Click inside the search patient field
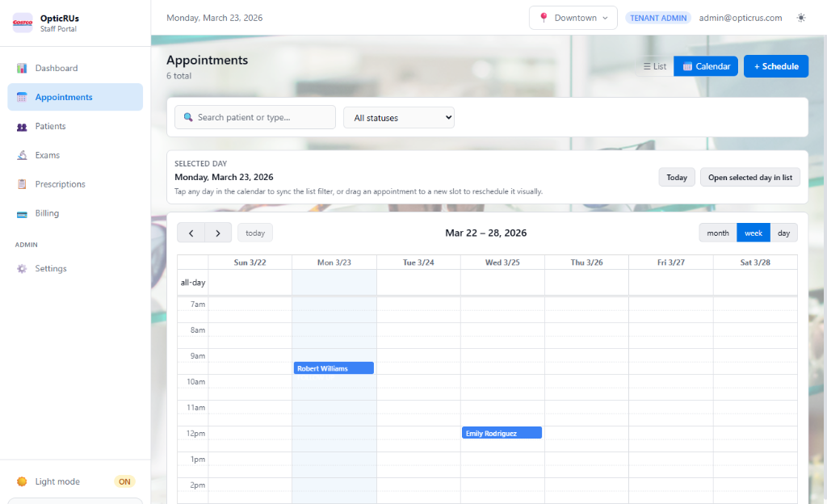The height and width of the screenshot is (504, 827). pyautogui.click(x=255, y=116)
